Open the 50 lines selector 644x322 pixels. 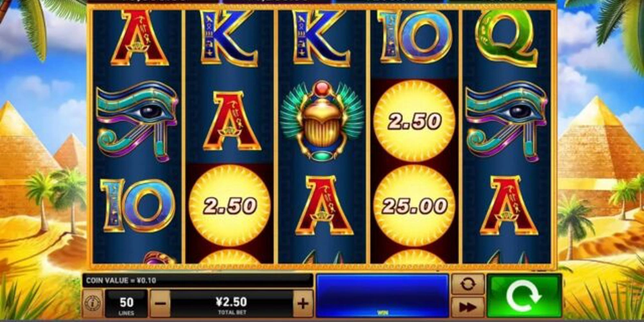[x=126, y=303]
